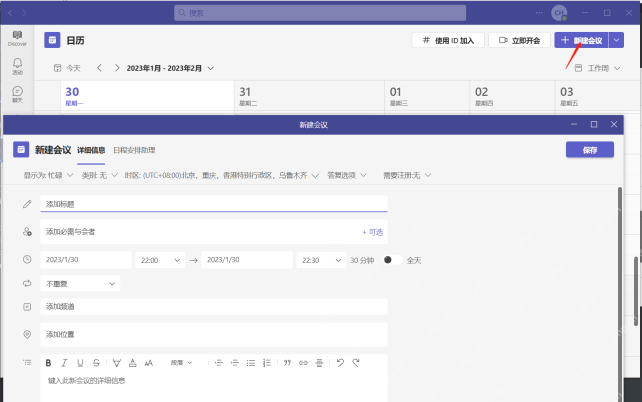642x402 pixels.
Task: Open the font color tool
Action: pyautogui.click(x=133, y=363)
